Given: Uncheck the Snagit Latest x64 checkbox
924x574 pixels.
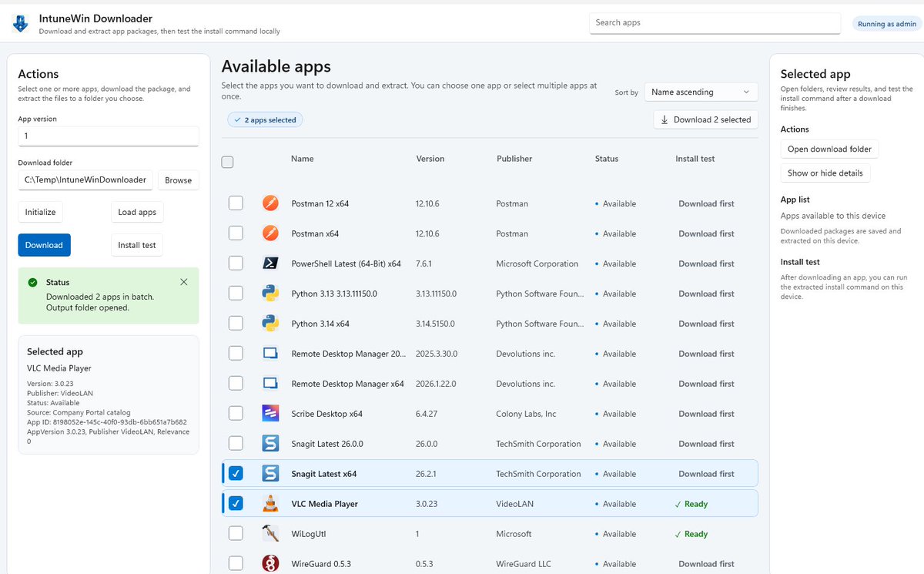Looking at the screenshot, I should (236, 473).
